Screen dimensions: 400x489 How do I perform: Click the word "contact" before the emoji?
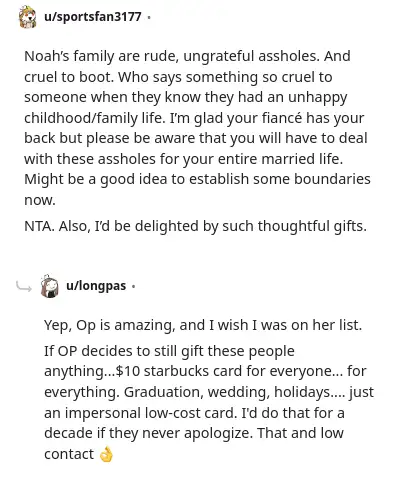(69, 454)
